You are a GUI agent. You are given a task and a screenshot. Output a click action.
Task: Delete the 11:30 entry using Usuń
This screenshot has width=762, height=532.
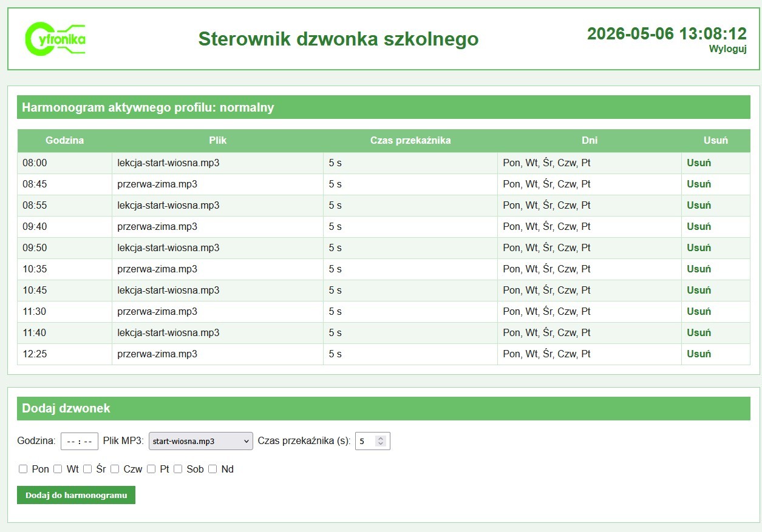(699, 311)
